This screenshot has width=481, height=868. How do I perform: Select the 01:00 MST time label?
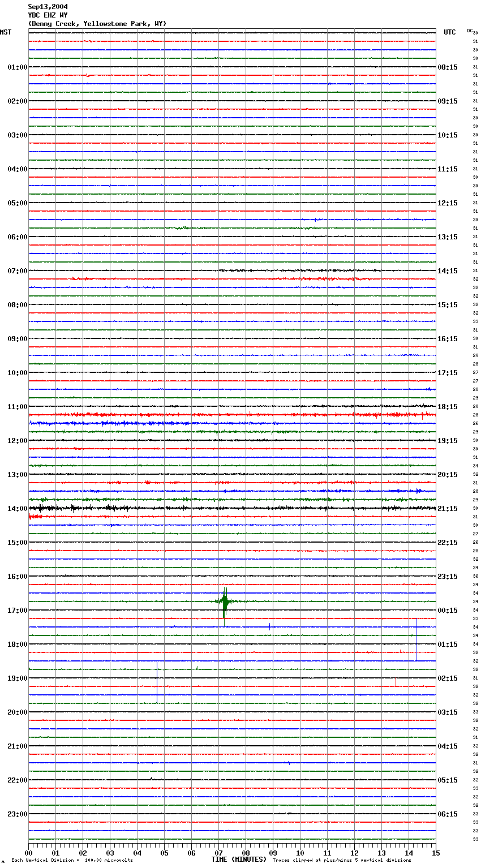click(18, 67)
